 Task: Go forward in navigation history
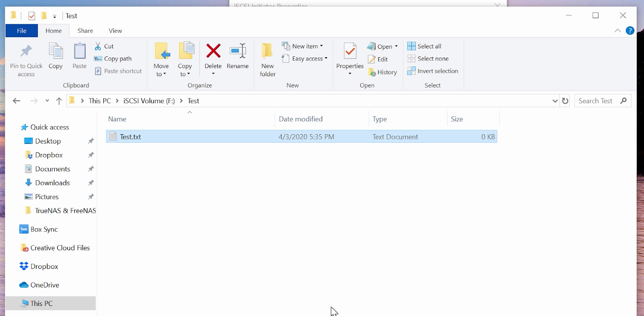tap(34, 101)
